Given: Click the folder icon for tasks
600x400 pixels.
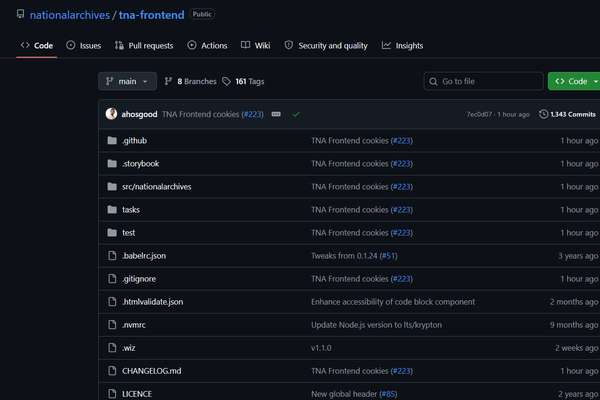Looking at the screenshot, I should coord(112,209).
